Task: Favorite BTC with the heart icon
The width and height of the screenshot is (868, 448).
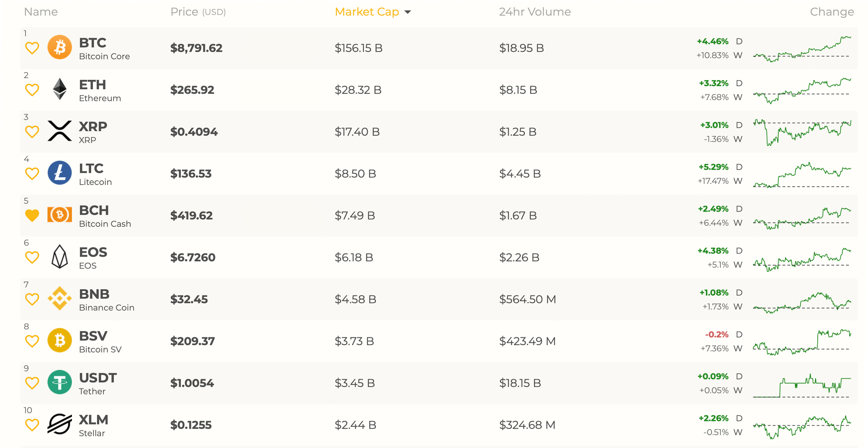Action: [x=32, y=48]
